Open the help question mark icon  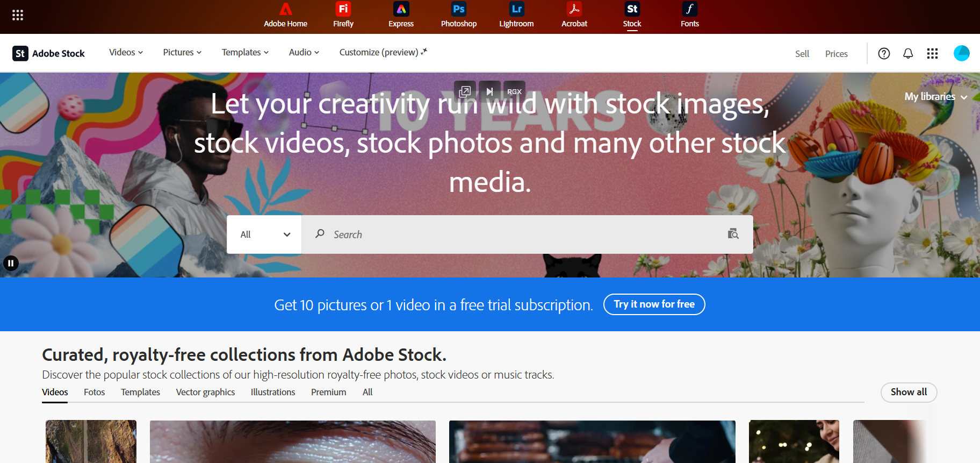click(884, 53)
